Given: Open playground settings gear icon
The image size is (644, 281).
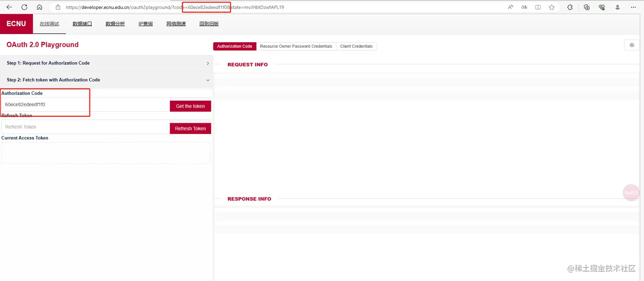Looking at the screenshot, I should (632, 45).
